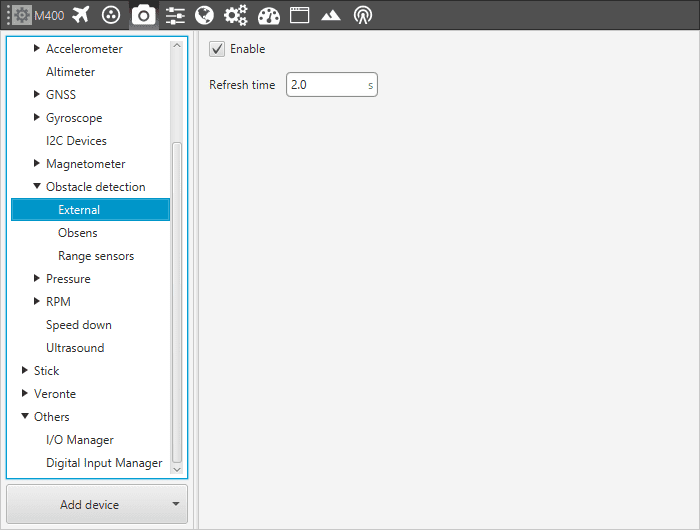This screenshot has width=700, height=530.
Task: Click the Others label
Action: point(52,417)
